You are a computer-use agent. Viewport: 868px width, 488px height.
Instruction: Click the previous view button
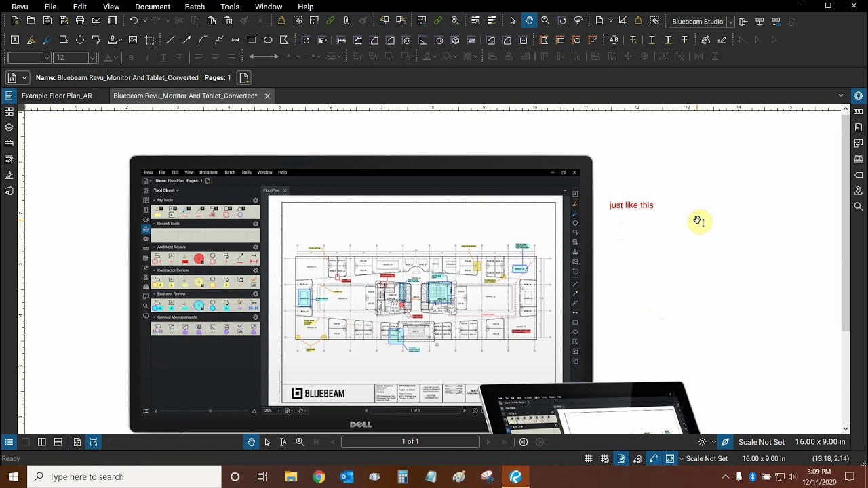(524, 442)
